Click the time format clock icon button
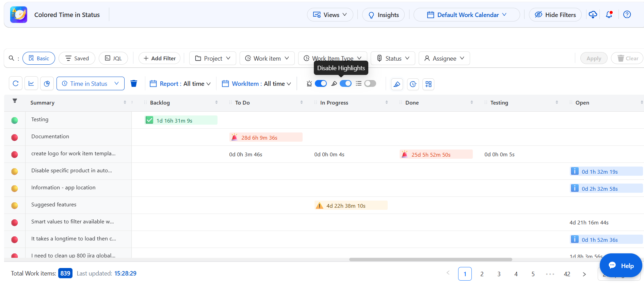Viewport: 644px width, 283px height. (413, 84)
